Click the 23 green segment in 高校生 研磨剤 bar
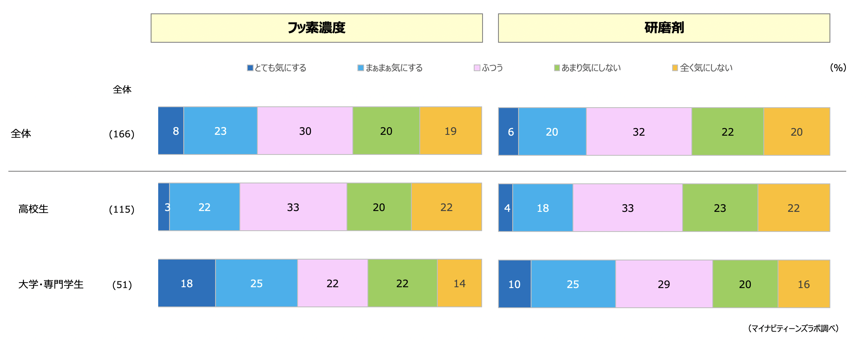The height and width of the screenshot is (345, 868). pyautogui.click(x=720, y=208)
